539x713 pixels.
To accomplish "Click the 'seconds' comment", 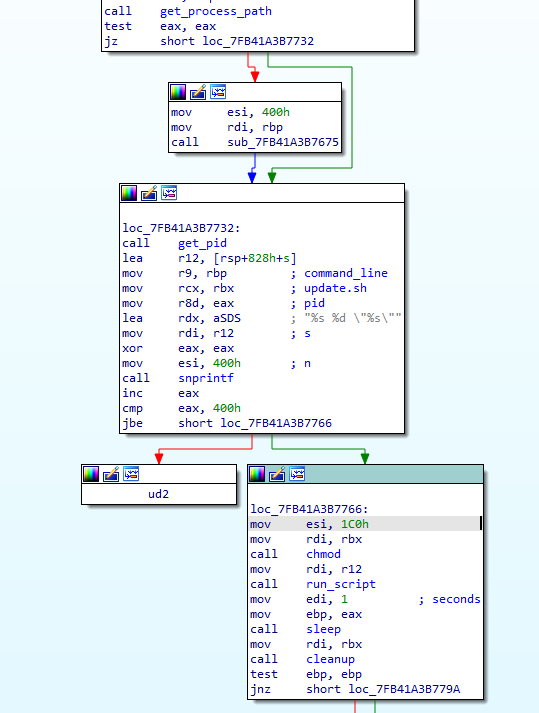I will (x=456, y=599).
